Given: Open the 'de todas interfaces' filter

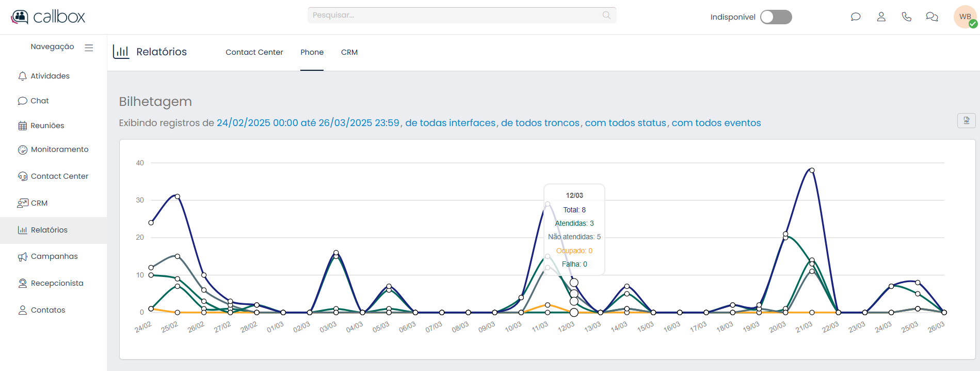Looking at the screenshot, I should click(450, 123).
